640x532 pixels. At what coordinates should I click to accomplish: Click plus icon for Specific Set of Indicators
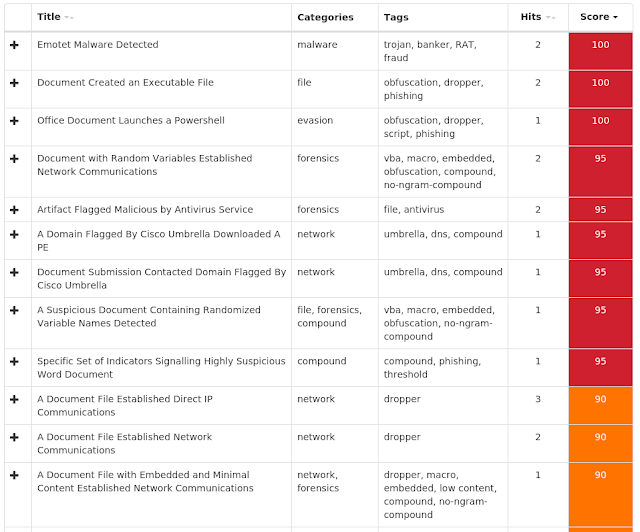[14, 361]
